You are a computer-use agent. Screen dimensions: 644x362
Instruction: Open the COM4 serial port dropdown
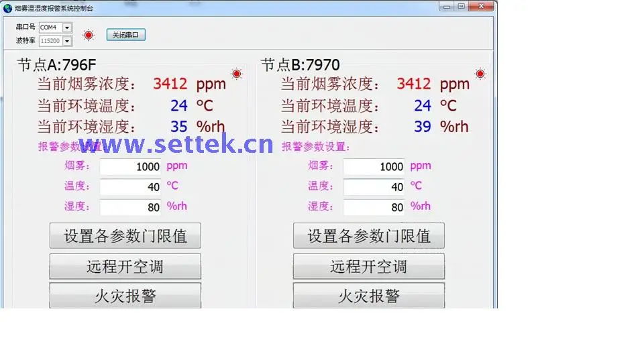(67, 27)
